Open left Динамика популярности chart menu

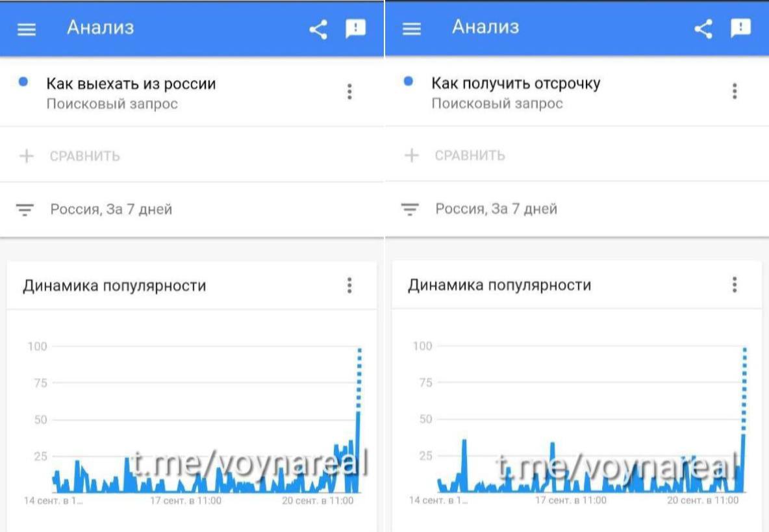[x=349, y=285]
